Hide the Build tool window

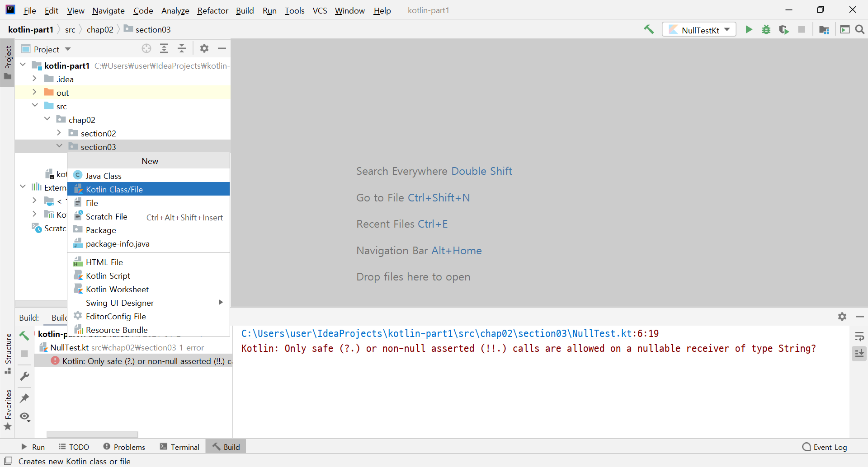pos(860,317)
